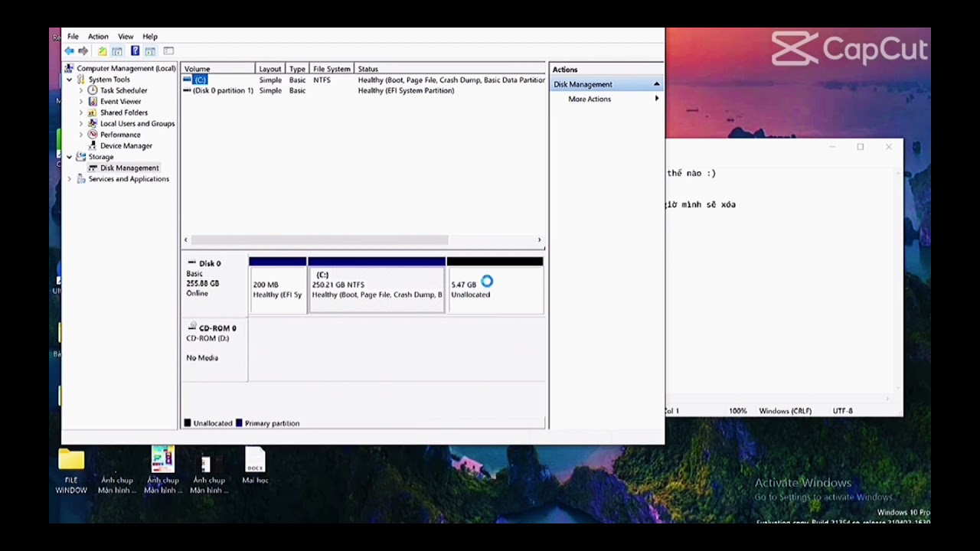Select the colorful Ảnh chụp Màn hình thumbnail
The height and width of the screenshot is (551, 980).
pyautogui.click(x=162, y=471)
